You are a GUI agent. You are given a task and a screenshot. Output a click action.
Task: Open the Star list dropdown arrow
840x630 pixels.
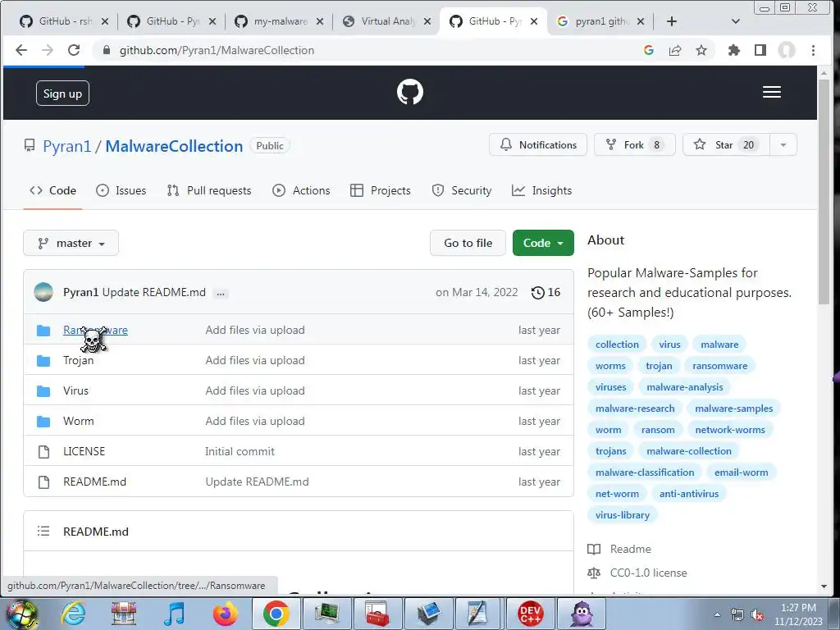783,144
